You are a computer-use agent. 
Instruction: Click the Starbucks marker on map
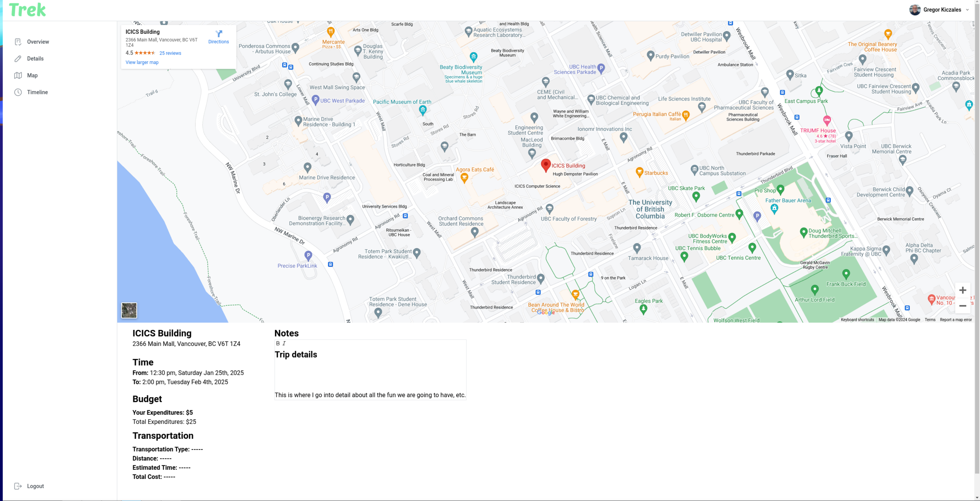pos(639,172)
